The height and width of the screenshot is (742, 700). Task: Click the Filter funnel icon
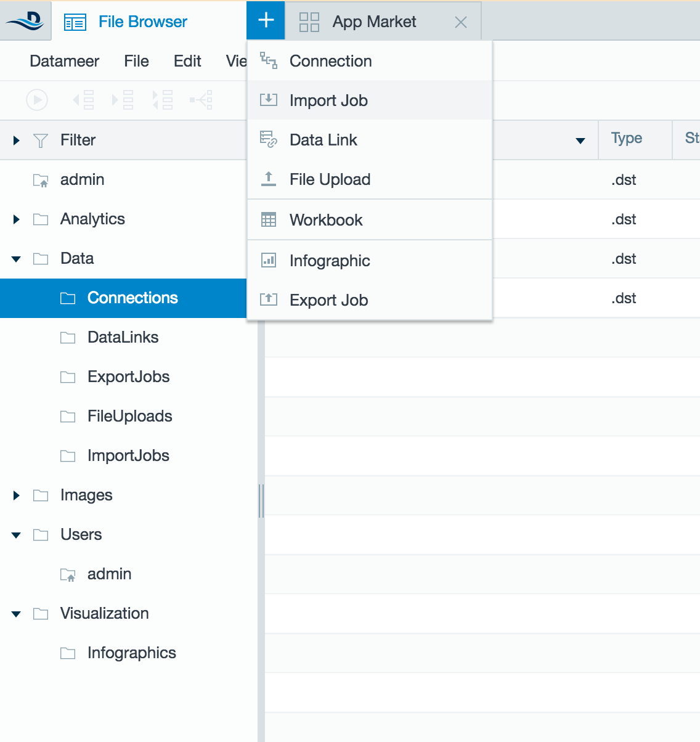pyautogui.click(x=40, y=141)
